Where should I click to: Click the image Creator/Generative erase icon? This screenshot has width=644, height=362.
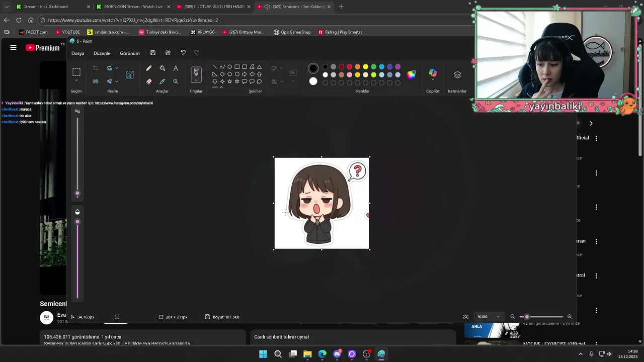(130, 74)
